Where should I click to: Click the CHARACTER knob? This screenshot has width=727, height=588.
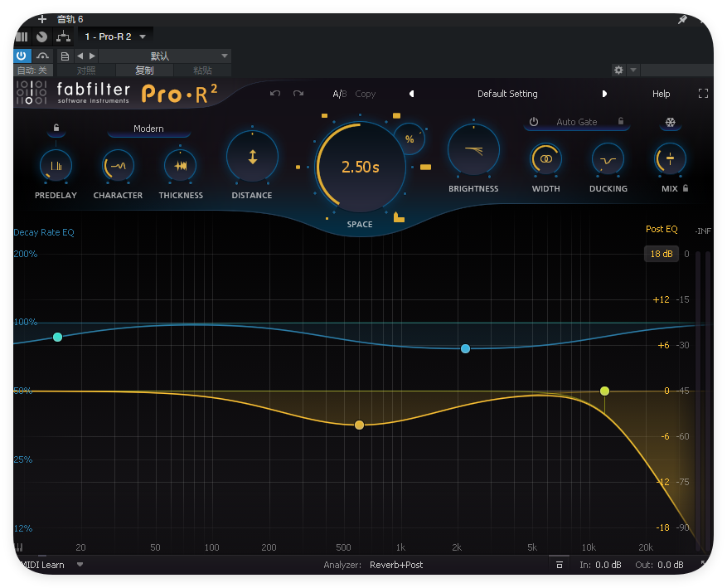tap(118, 166)
